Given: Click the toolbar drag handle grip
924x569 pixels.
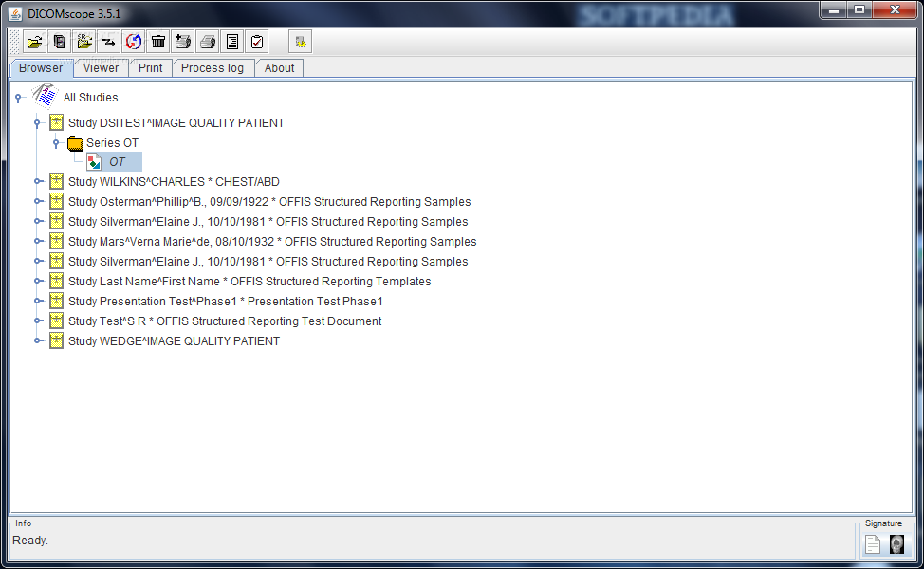Looking at the screenshot, I should coord(15,42).
